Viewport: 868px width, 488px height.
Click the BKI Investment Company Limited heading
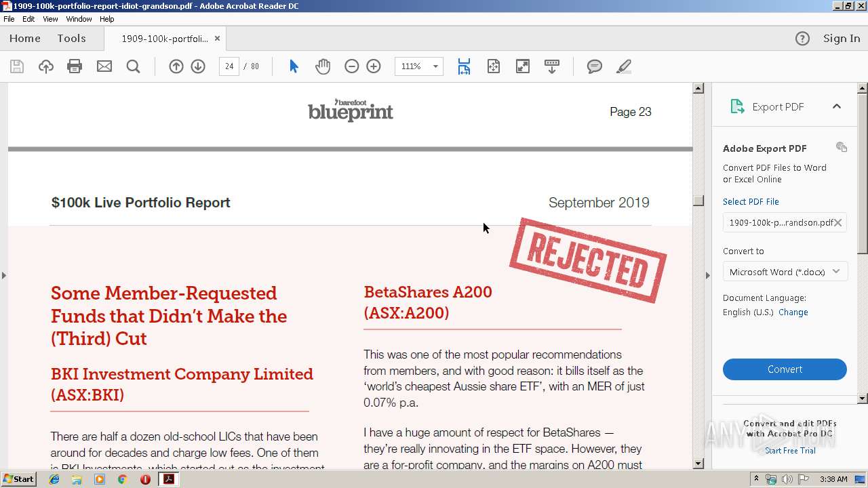(182, 384)
